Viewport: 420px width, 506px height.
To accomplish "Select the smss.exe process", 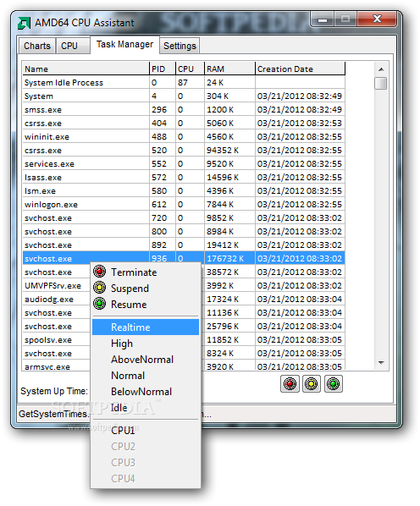I will click(184, 110).
